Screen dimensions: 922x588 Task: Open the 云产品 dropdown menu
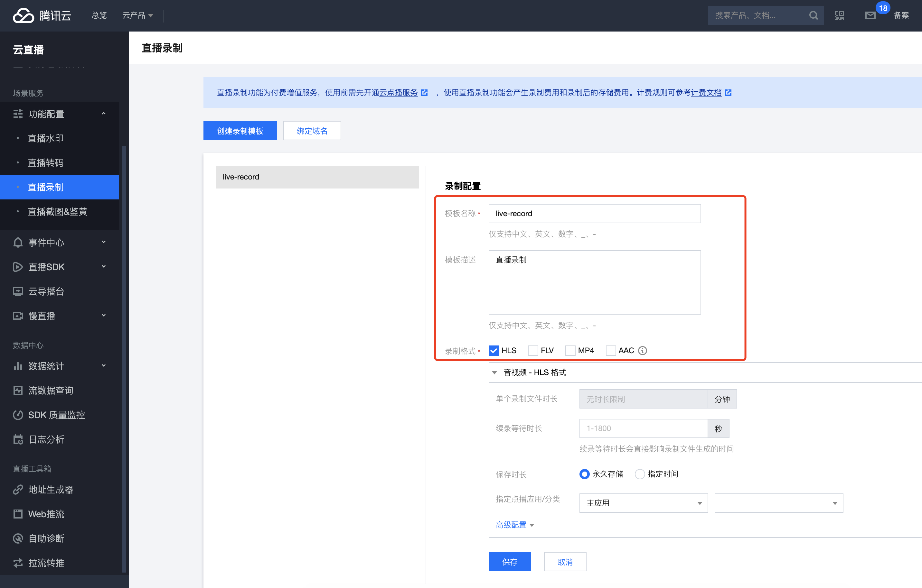pos(137,15)
